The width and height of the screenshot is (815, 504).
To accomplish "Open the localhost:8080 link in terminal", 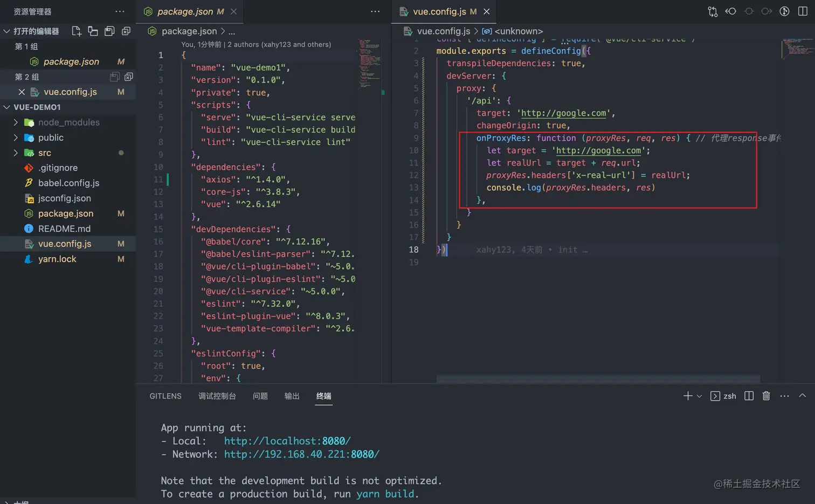I will pos(287,441).
